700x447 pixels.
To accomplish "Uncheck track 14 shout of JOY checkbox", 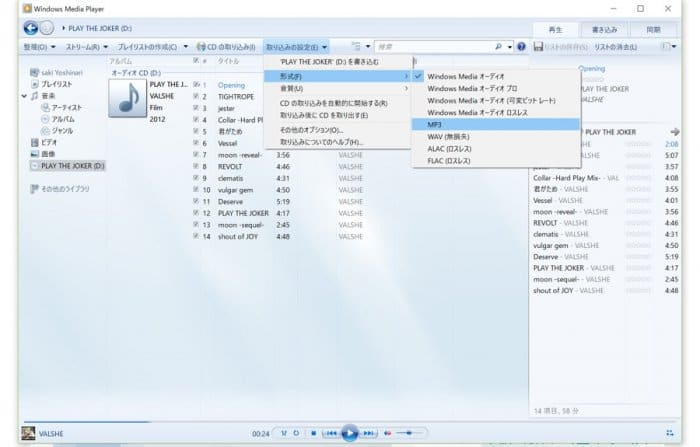I will click(x=196, y=236).
